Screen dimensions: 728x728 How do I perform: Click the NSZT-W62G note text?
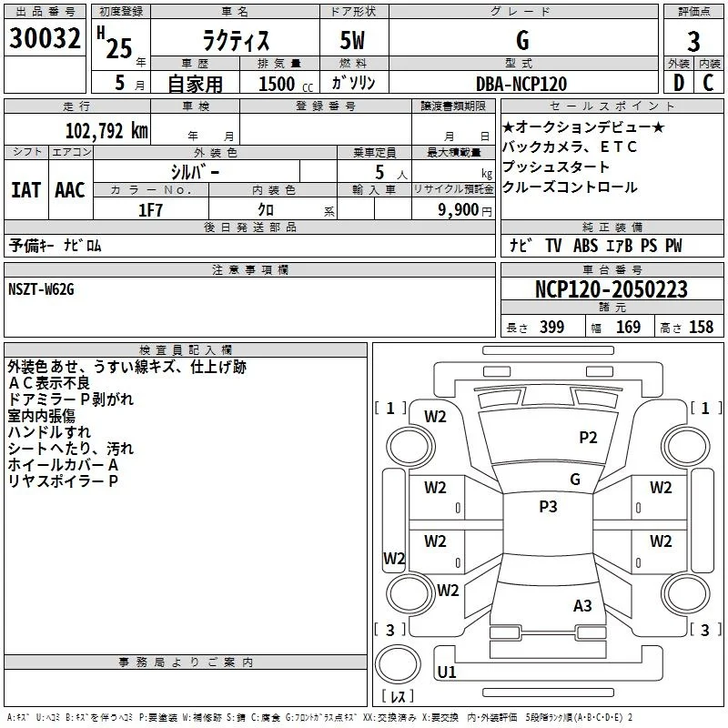(41, 289)
